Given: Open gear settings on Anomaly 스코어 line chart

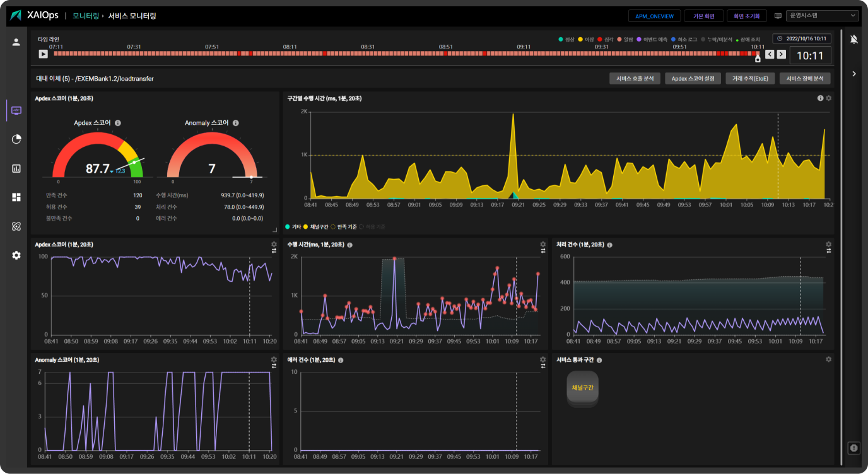Looking at the screenshot, I should click(274, 359).
